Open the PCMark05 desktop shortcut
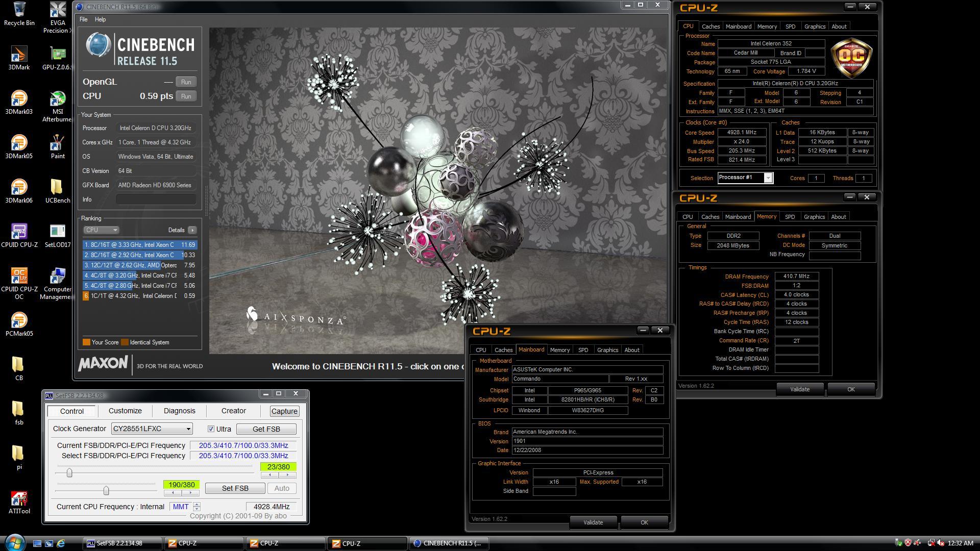The width and height of the screenshot is (980, 551). tap(19, 324)
